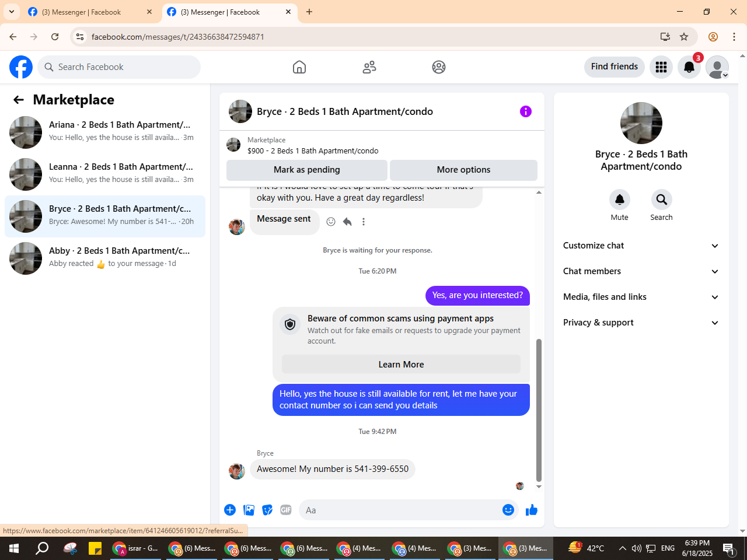Show hidden system tray icons chevron

[622, 548]
